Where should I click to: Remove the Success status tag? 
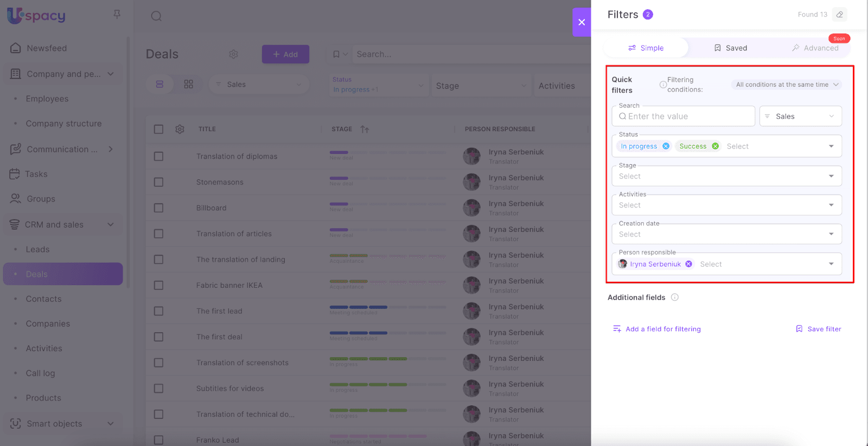pos(716,146)
